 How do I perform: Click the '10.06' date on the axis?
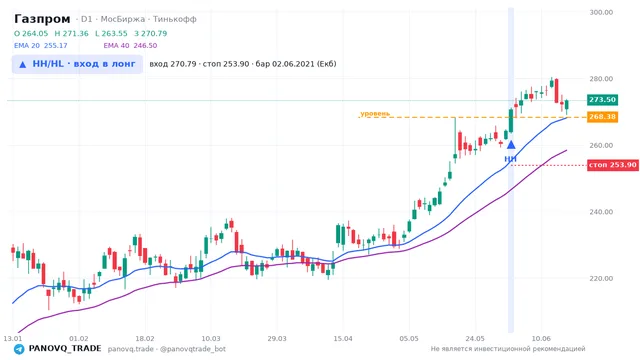click(x=541, y=339)
